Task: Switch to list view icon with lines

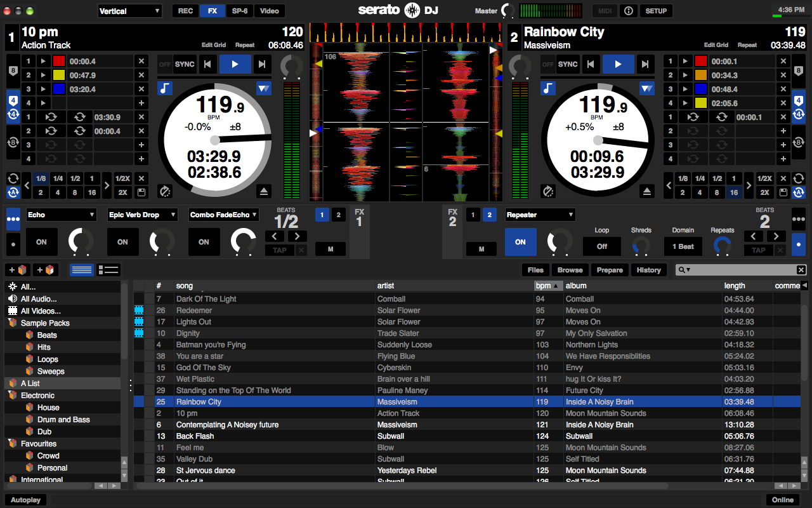Action: (x=81, y=270)
